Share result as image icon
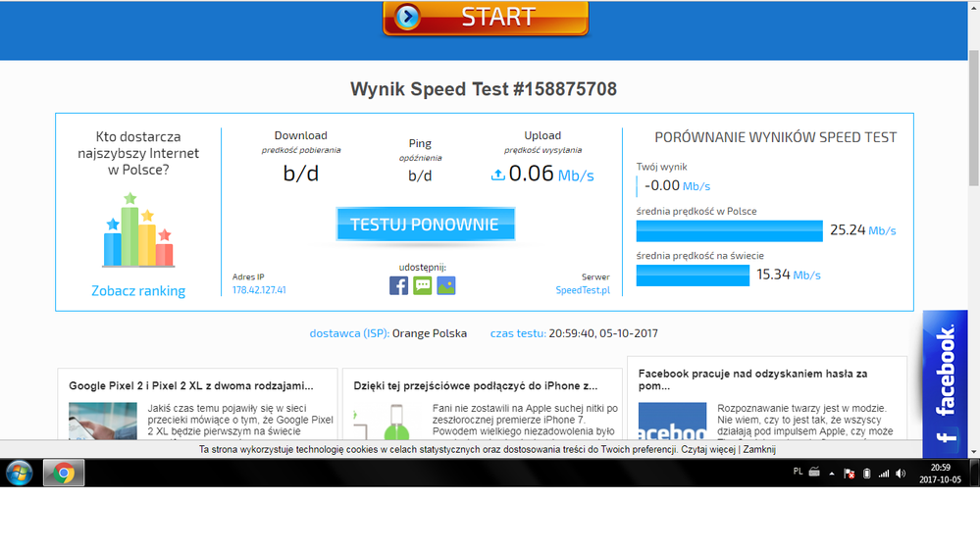Screen dimensions: 980x551 click(x=446, y=285)
